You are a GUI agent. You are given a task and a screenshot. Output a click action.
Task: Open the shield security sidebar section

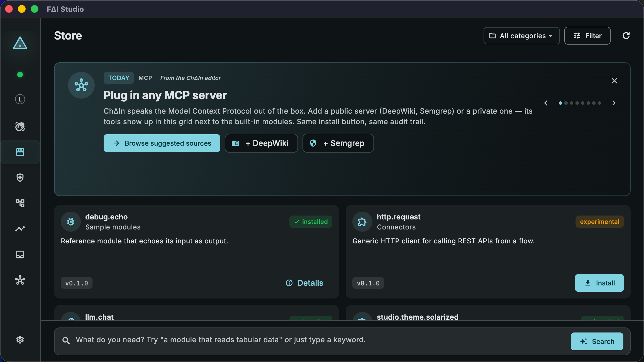pos(20,178)
